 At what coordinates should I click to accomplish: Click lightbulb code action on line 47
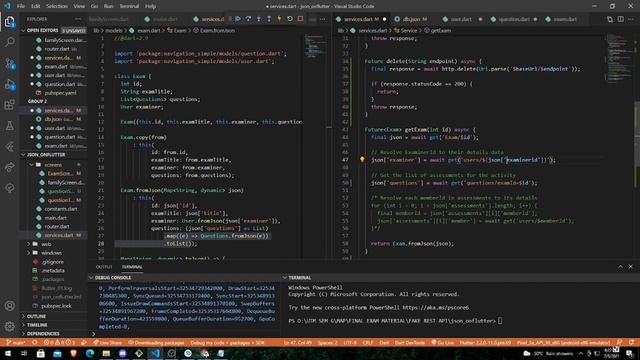pos(362,160)
